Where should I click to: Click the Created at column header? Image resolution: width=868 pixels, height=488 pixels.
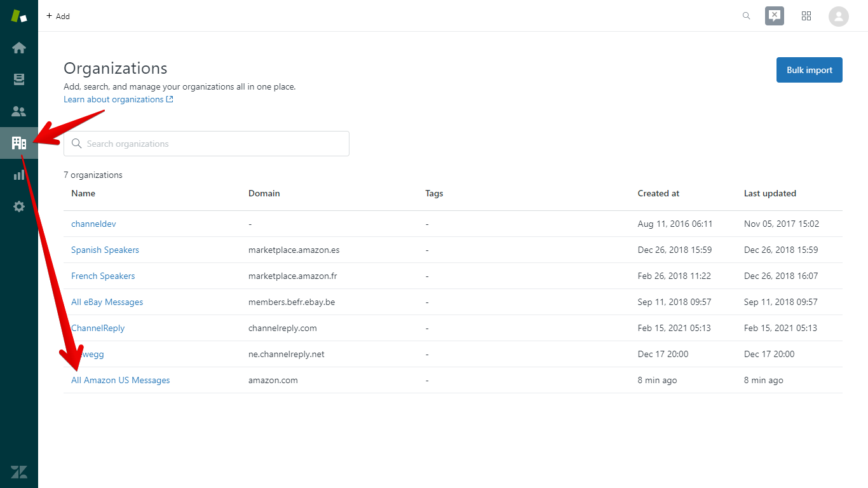[658, 193]
